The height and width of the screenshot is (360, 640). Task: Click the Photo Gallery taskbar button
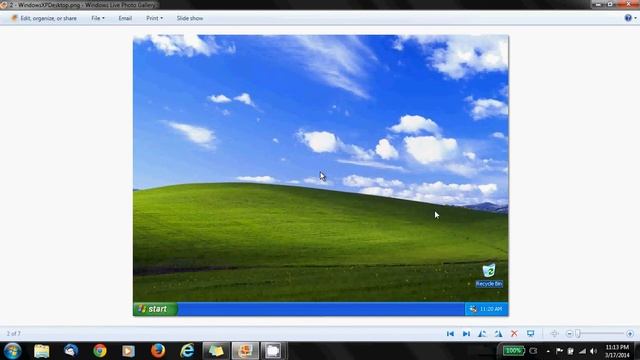coord(245,351)
